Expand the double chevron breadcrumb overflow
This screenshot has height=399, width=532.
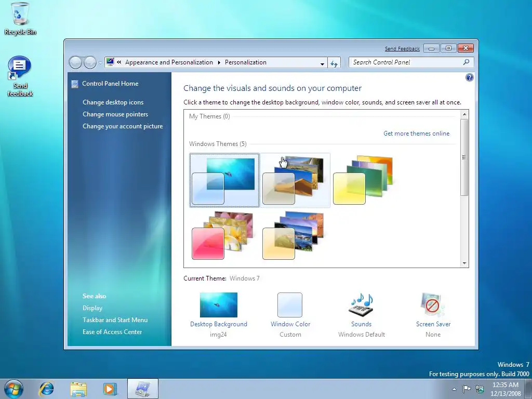tap(119, 62)
